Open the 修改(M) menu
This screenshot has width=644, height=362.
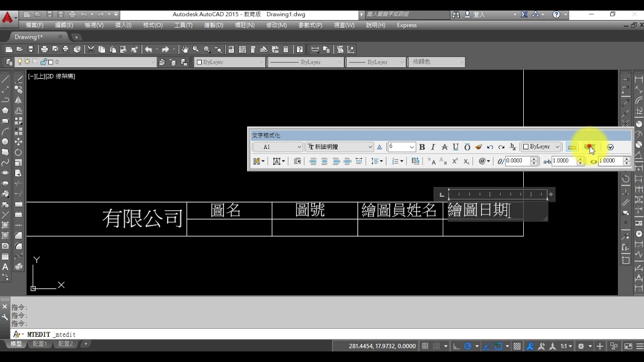click(276, 25)
